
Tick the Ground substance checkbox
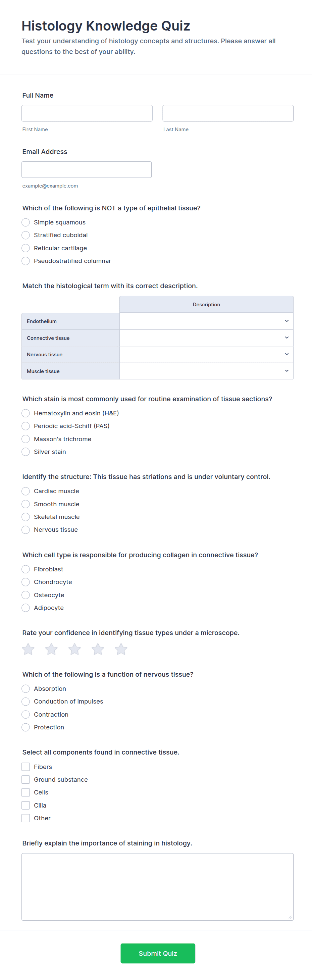pos(26,779)
